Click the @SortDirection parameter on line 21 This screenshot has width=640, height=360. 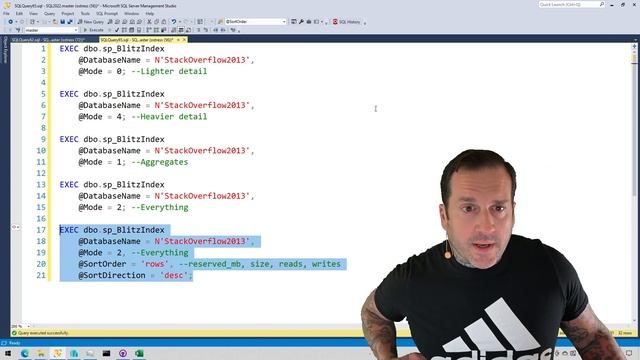tap(112, 276)
